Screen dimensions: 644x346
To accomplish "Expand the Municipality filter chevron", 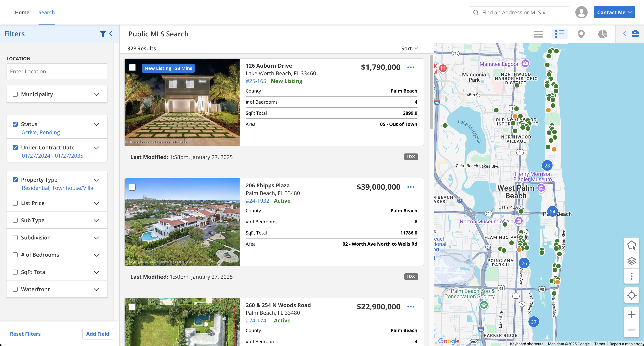I will pos(96,94).
